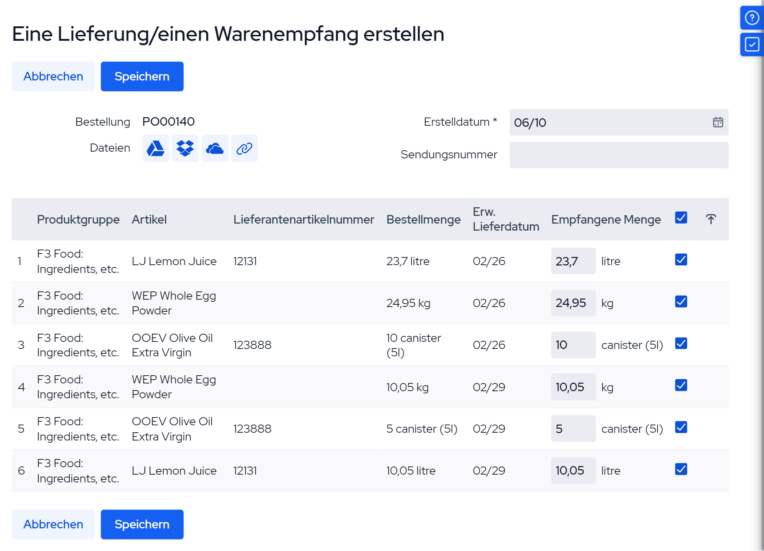The image size is (764, 551).
Task: Click the bottom Speichern button
Action: click(142, 525)
